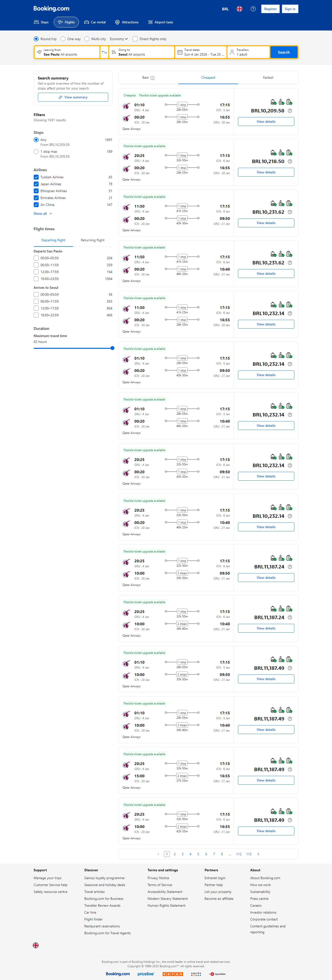332x980 pixels.
Task: Click the swap origin and destination arrows icon
Action: tap(104, 52)
